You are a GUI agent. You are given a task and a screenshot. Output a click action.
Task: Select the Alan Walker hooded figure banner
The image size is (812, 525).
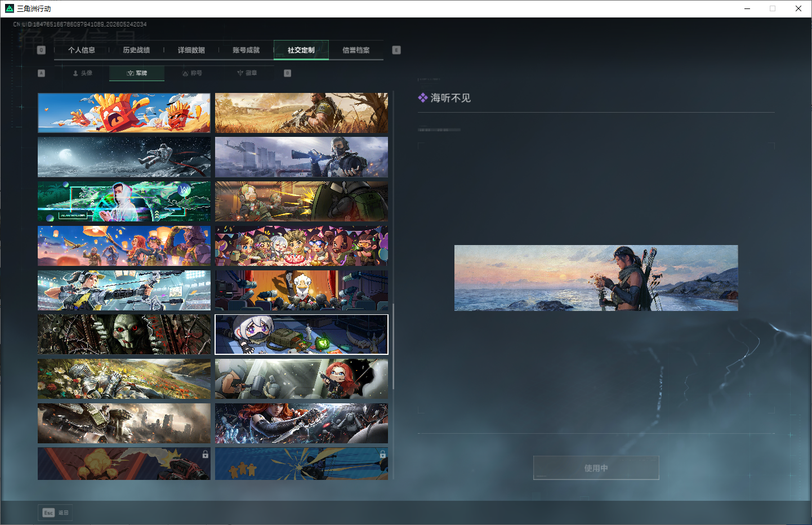pos(124,201)
